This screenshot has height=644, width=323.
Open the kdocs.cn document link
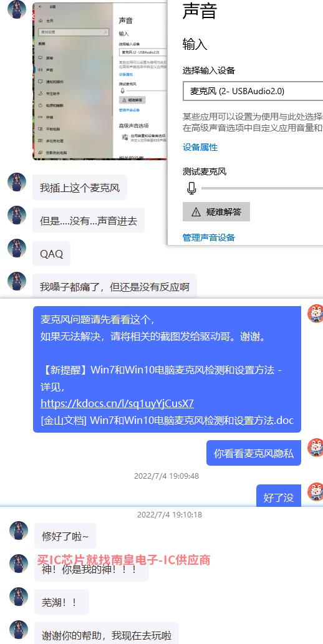(117, 403)
